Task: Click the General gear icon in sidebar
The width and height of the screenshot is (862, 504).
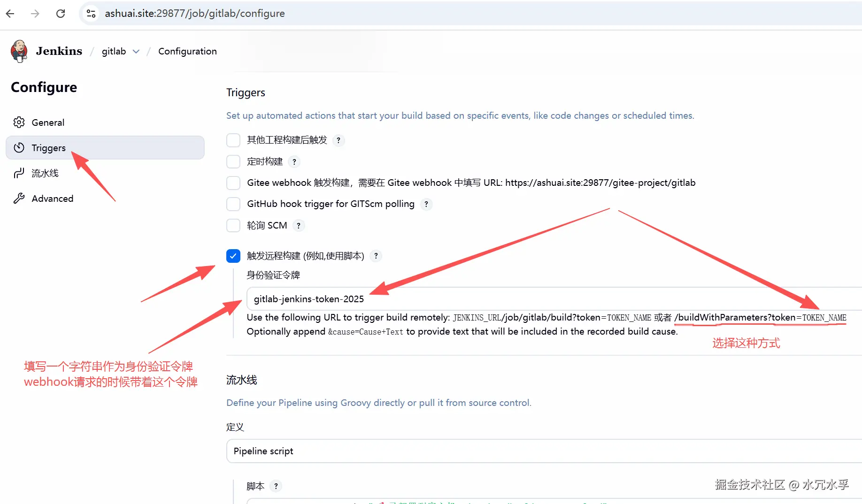Action: point(19,122)
